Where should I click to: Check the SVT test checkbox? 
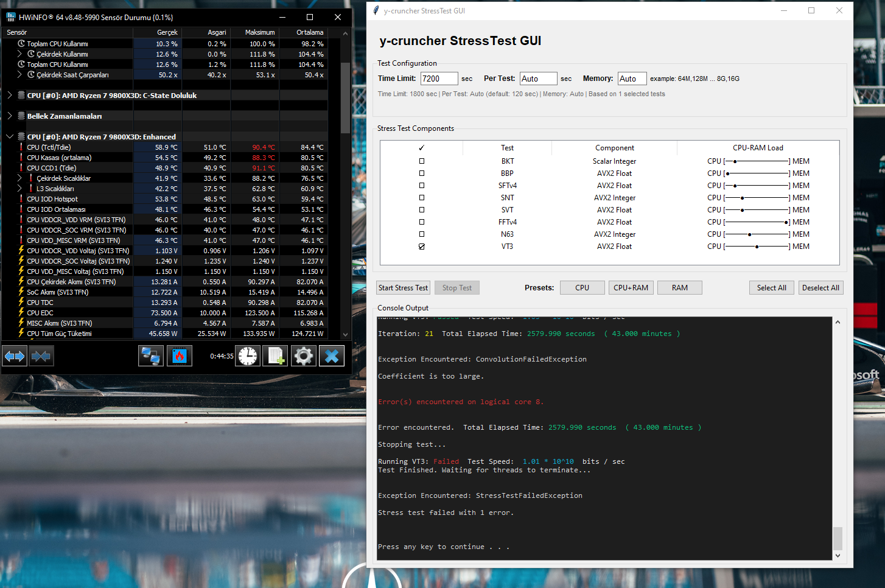point(422,210)
